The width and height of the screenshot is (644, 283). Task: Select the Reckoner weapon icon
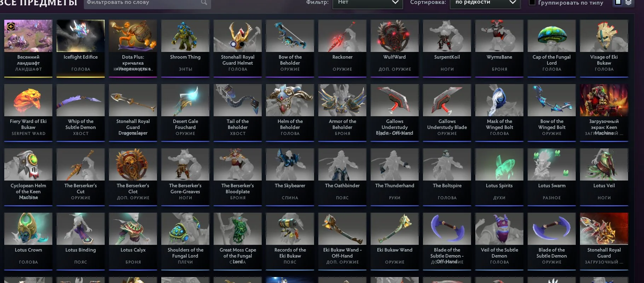pyautogui.click(x=342, y=36)
